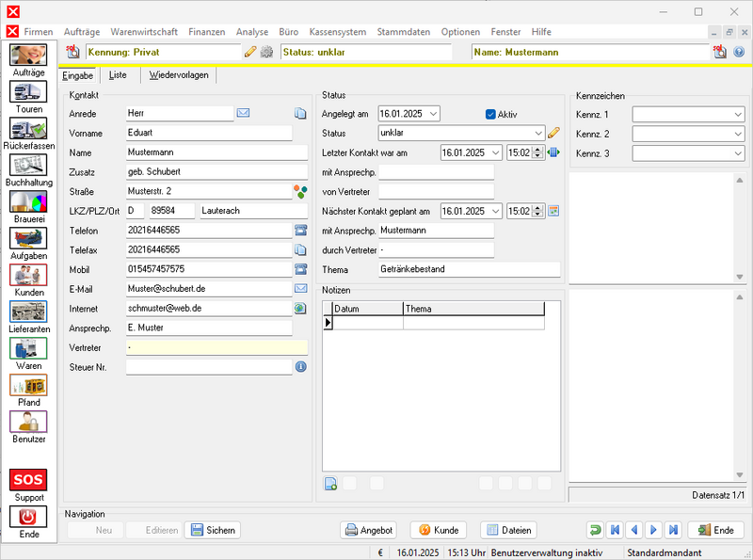The height and width of the screenshot is (560, 753).
Task: Open the Angelegt am date dropdown
Action: (432, 114)
